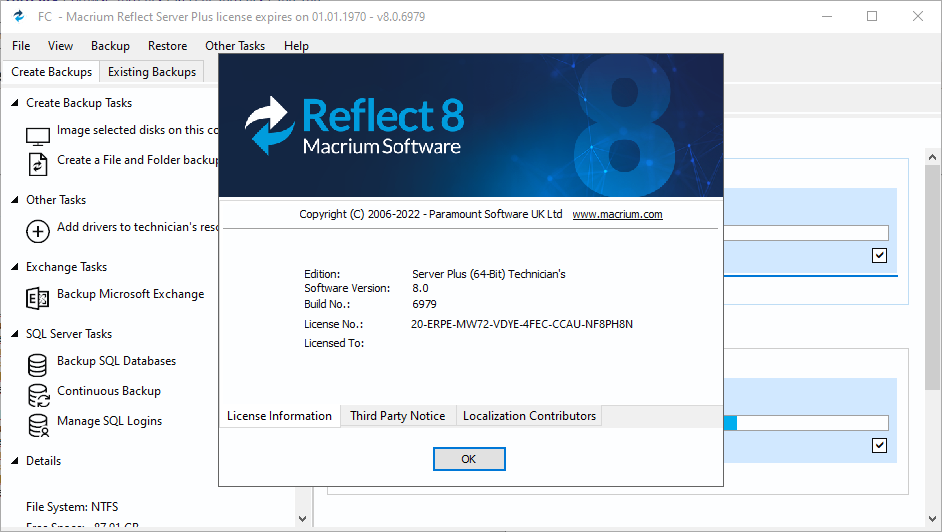Screen dimensions: 942x532
Task: Click the Software Version value 8.0
Action: pos(420,288)
